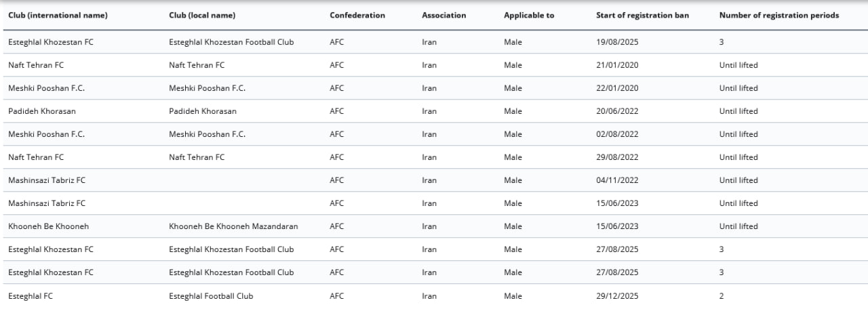Select the date cell 04/11/2022
This screenshot has height=309, width=868.
tap(617, 180)
